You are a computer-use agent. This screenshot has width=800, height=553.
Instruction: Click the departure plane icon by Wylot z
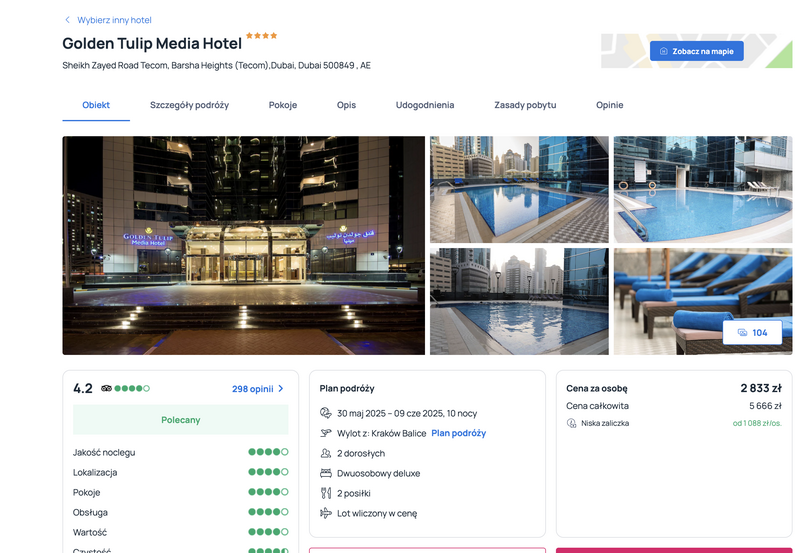pyautogui.click(x=326, y=433)
